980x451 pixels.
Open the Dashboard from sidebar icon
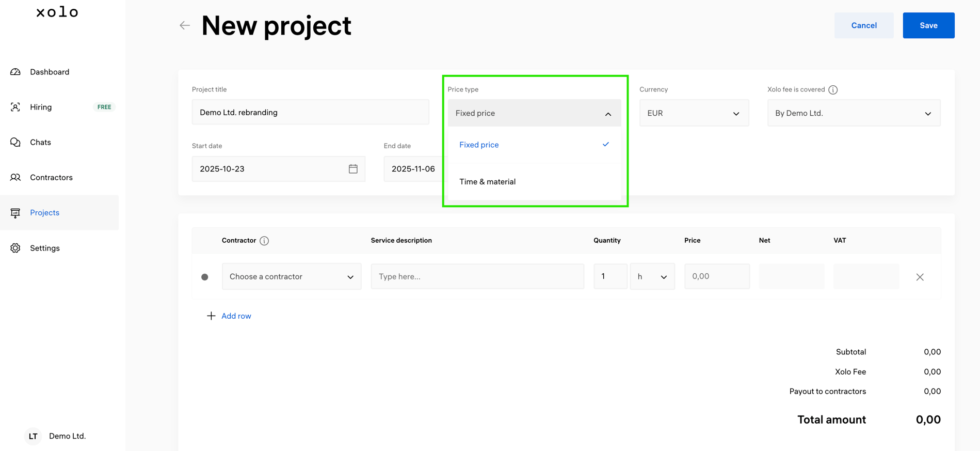[x=15, y=72]
